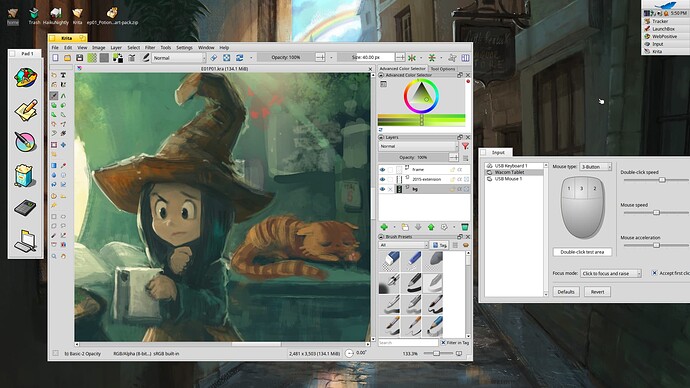Image resolution: width=690 pixels, height=388 pixels.
Task: Activate the Freehand Brush tool in toolbox
Action: click(54, 95)
